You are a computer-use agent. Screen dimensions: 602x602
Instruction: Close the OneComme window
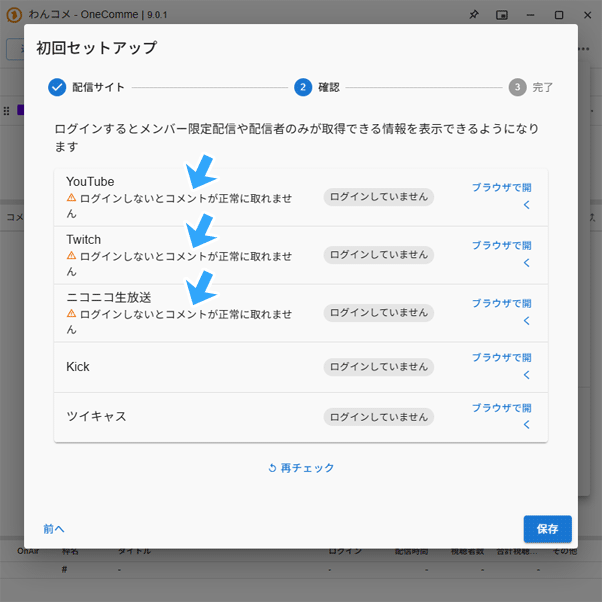point(587,15)
